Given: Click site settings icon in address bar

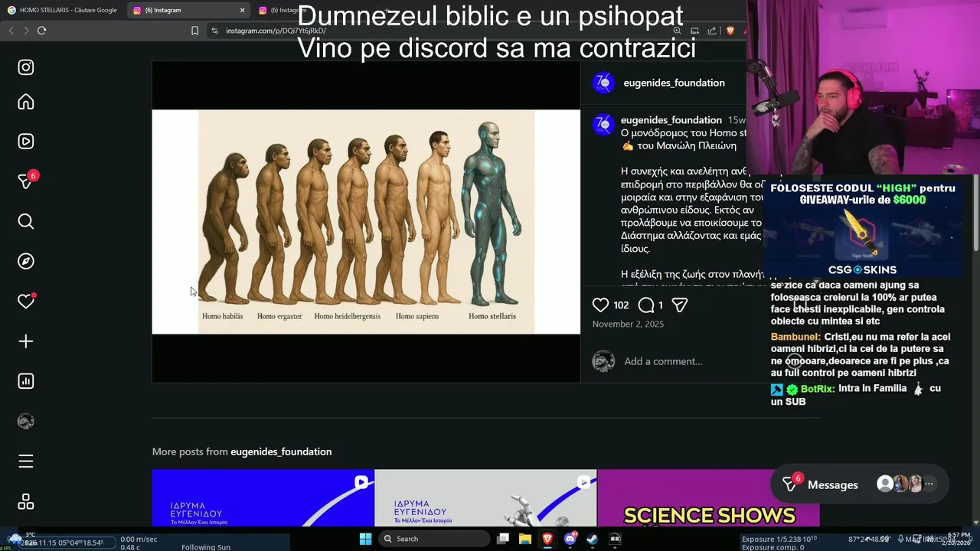Looking at the screenshot, I should click(x=215, y=31).
